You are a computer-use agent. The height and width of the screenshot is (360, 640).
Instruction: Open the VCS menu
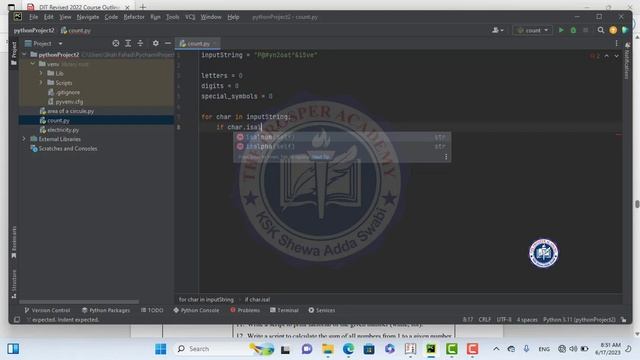[190, 17]
